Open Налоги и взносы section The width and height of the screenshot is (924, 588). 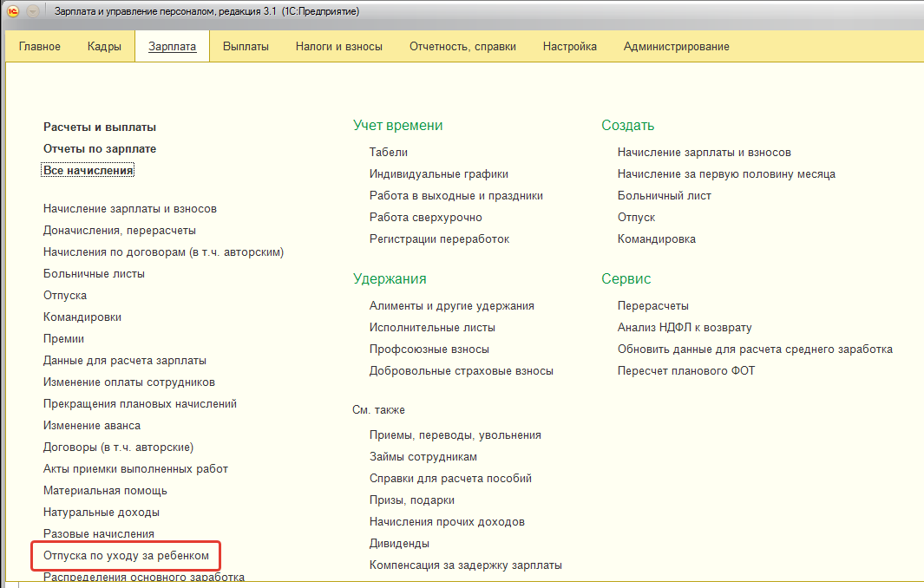[339, 47]
